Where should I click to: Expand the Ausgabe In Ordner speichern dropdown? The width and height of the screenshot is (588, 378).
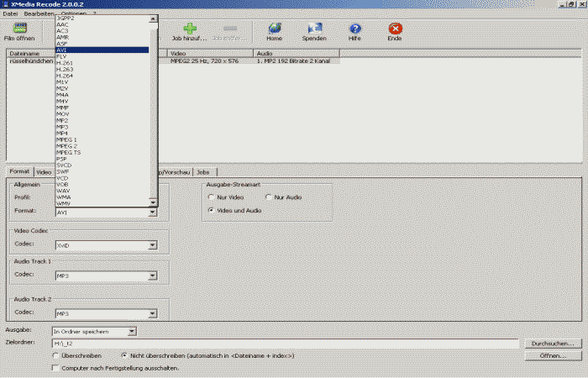[131, 332]
